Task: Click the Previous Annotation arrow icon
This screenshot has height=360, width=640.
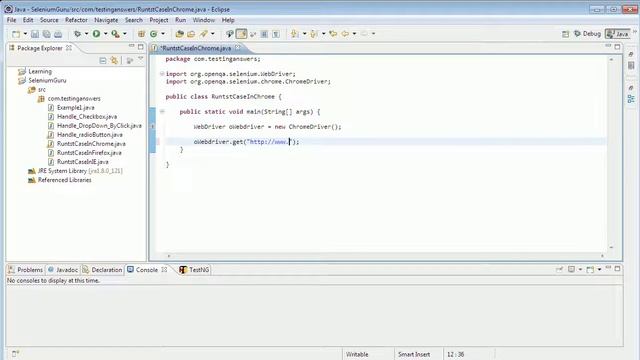Action: click(x=313, y=34)
